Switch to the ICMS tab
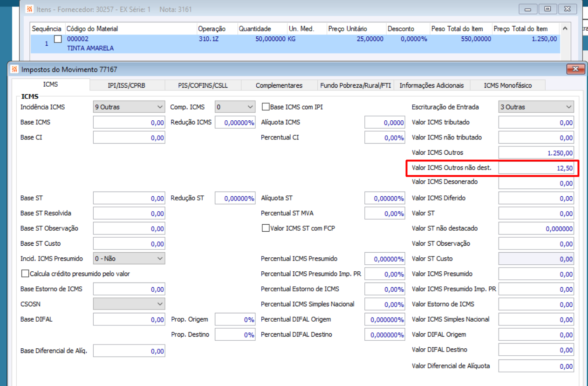The height and width of the screenshot is (386, 588). [50, 84]
